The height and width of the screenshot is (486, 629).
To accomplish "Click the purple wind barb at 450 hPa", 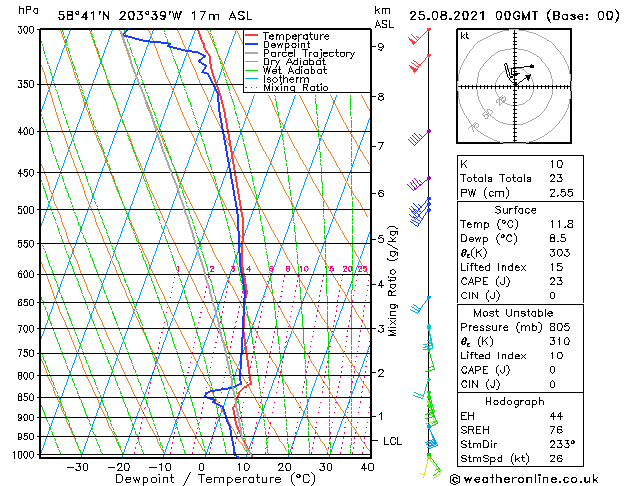I will tap(419, 184).
